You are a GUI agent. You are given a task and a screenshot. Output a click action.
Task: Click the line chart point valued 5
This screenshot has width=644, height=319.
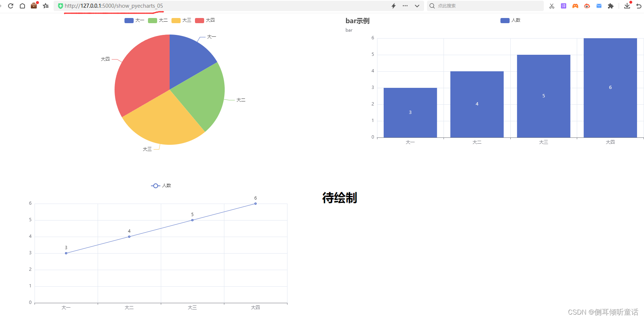[192, 220]
